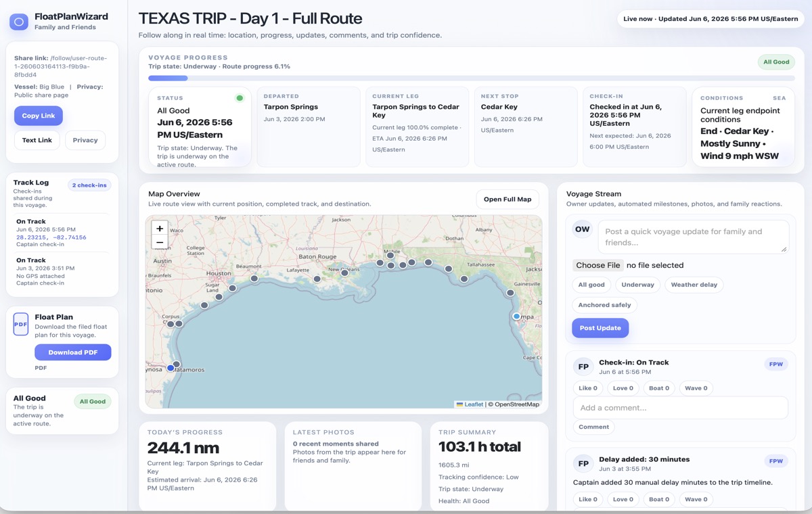The height and width of the screenshot is (514, 812).
Task: React Wave on the Check-in post
Action: pos(696,388)
